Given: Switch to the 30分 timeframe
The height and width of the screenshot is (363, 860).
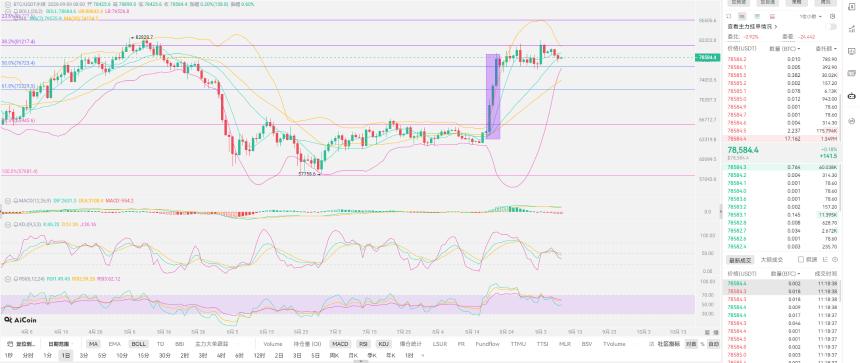Looking at the screenshot, I should click(165, 355).
